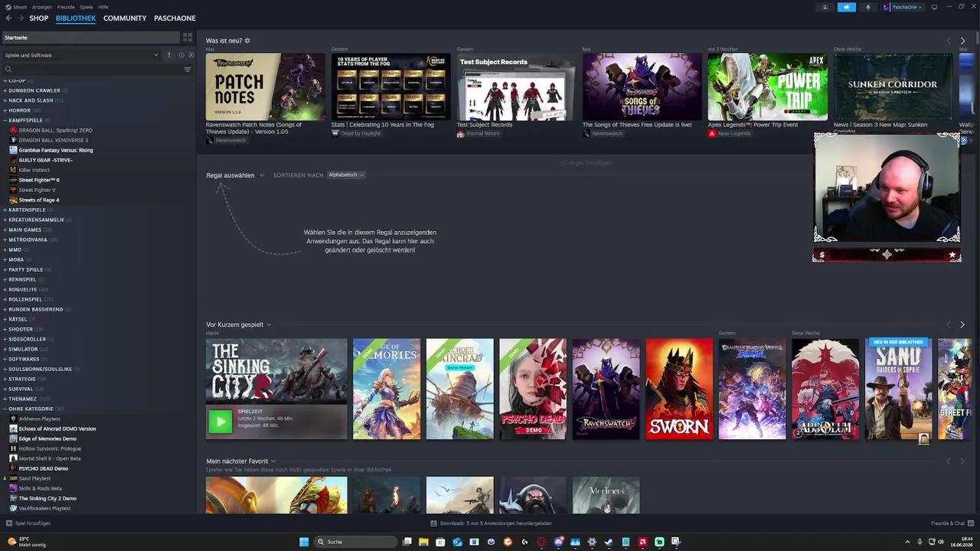Click the Spiel hinzufügen plus icon
Image resolution: width=980 pixels, height=551 pixels.
click(x=9, y=523)
